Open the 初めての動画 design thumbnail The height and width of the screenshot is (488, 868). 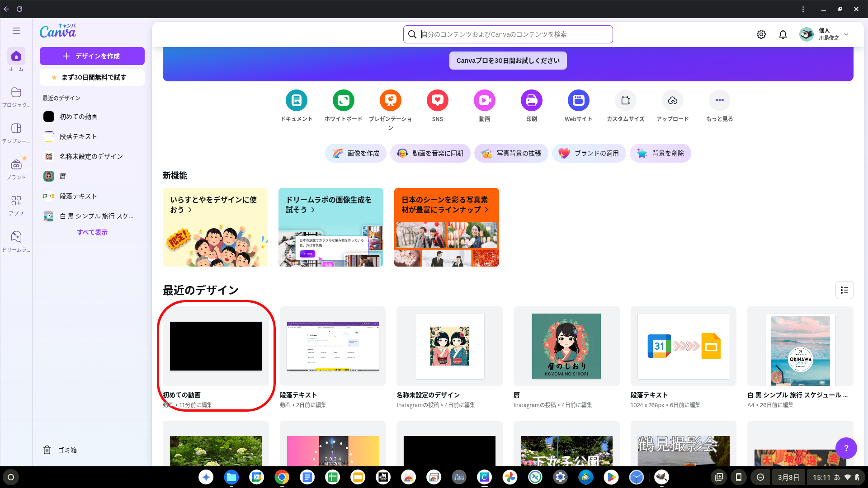[216, 346]
